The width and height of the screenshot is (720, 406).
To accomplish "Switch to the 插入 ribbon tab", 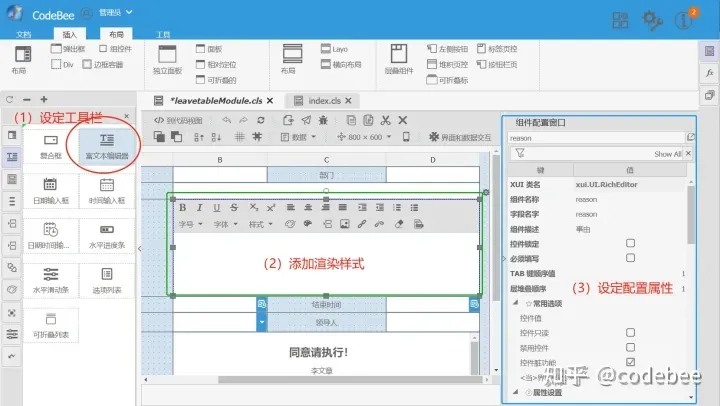I will click(x=69, y=34).
